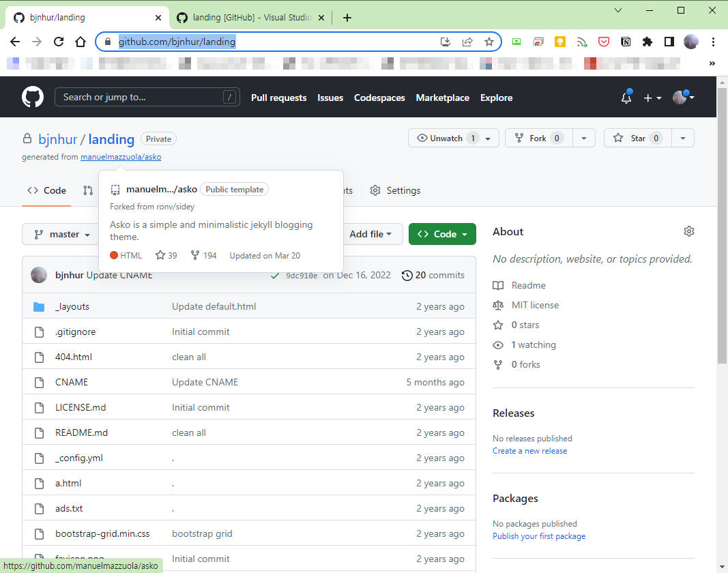Open the bjnhur owner profile link
728x573 pixels.
click(57, 139)
